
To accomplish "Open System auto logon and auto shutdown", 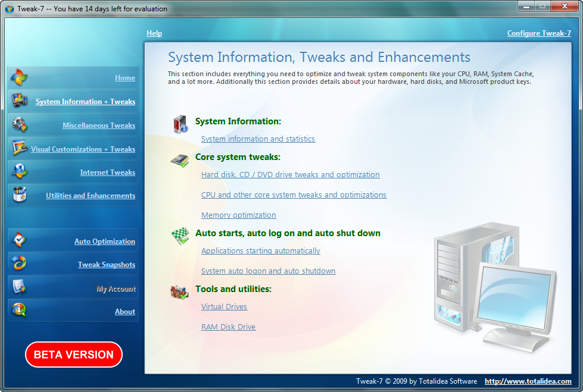I will pyautogui.click(x=269, y=271).
